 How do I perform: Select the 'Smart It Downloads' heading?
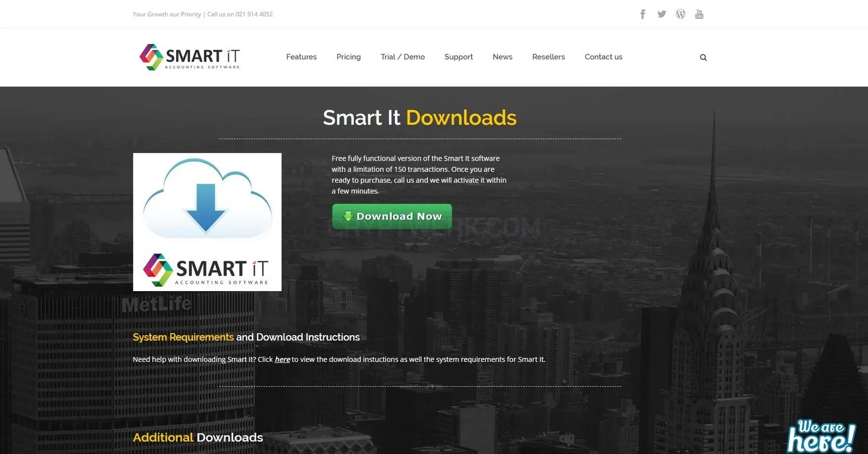[420, 118]
